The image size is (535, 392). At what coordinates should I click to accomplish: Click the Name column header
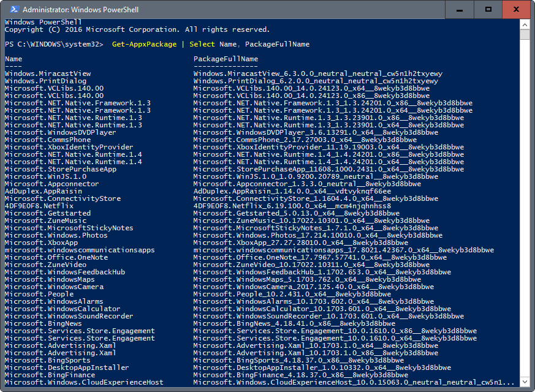(13, 59)
